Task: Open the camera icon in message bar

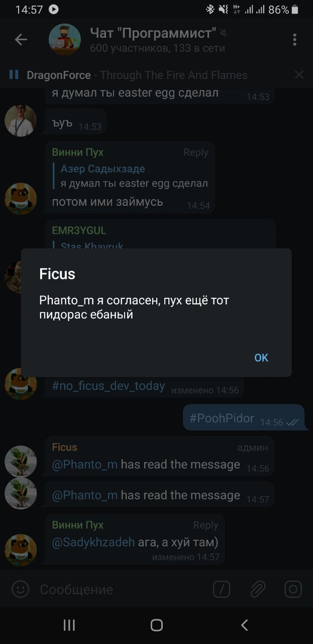Action: click(293, 589)
